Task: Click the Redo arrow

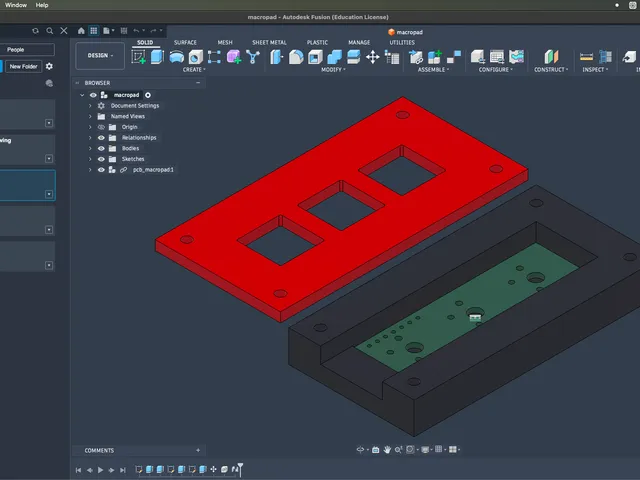Action: (153, 31)
